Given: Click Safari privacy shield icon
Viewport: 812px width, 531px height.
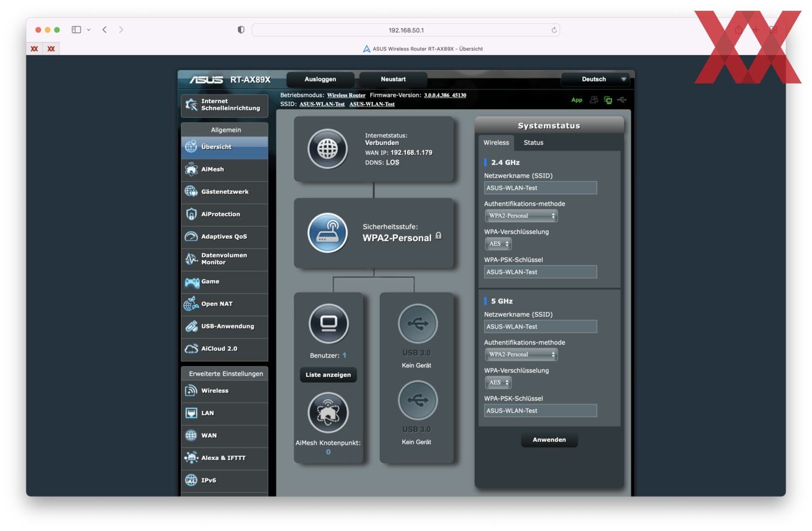Looking at the screenshot, I should pos(241,30).
